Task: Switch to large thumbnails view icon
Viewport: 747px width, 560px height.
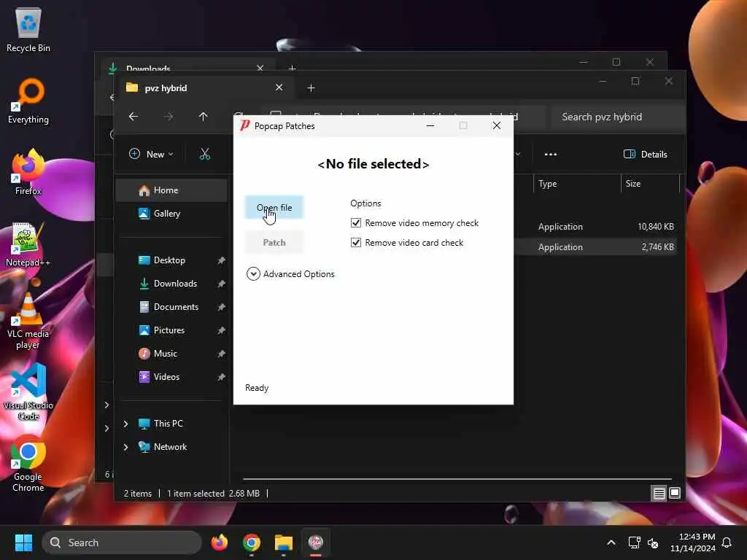Action: pos(675,493)
